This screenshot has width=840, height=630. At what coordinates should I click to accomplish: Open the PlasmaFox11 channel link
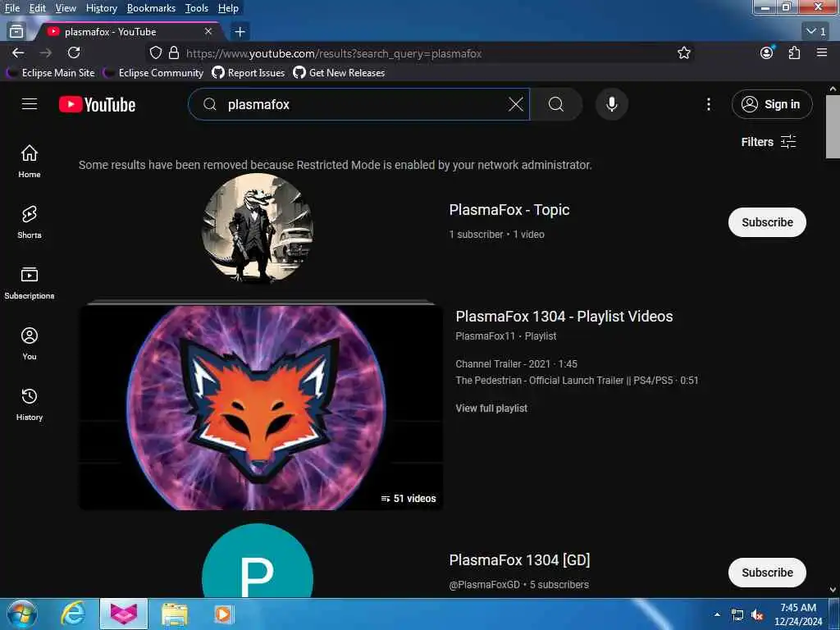[x=485, y=336]
